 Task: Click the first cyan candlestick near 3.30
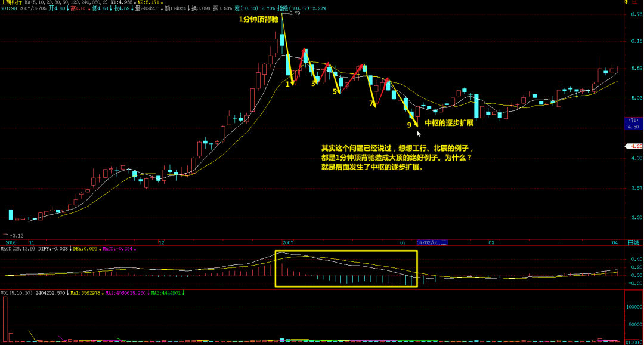(x=11, y=214)
